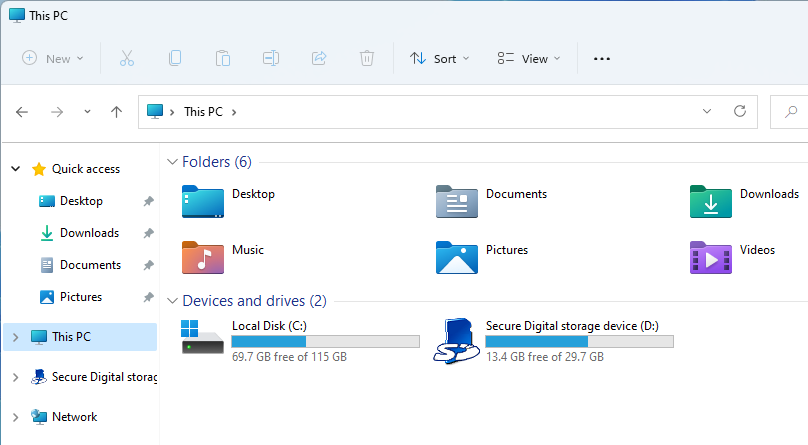The width and height of the screenshot is (808, 445).
Task: Expand the Network tree node
Action: coord(15,417)
